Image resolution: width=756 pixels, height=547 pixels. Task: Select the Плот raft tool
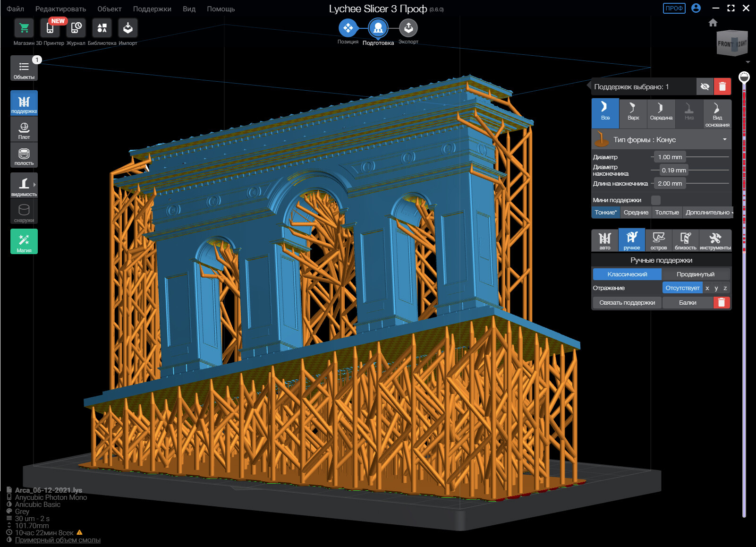point(24,129)
